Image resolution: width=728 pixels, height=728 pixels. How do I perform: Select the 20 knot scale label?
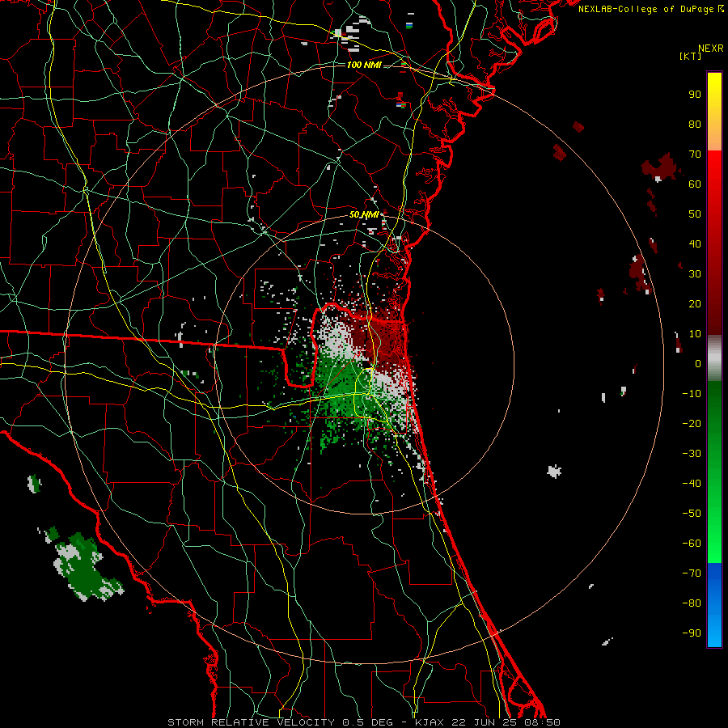[x=695, y=304]
